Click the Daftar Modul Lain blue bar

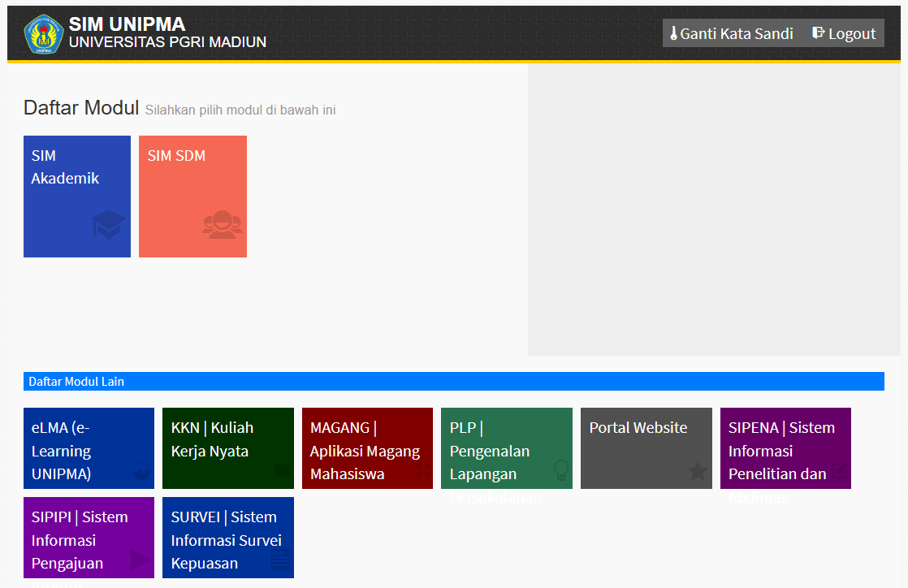coord(453,382)
